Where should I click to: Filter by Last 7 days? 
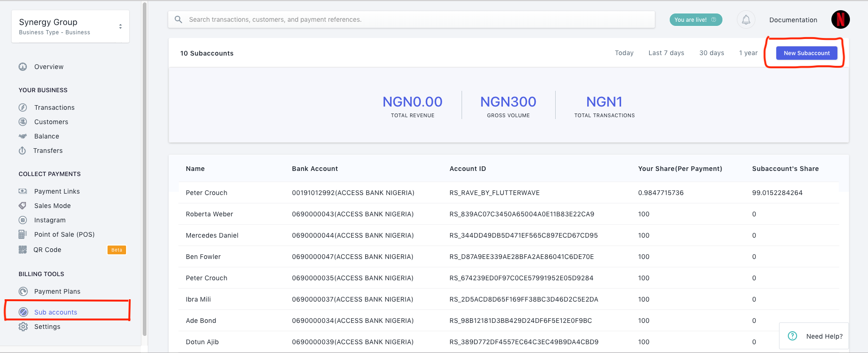[x=666, y=53]
